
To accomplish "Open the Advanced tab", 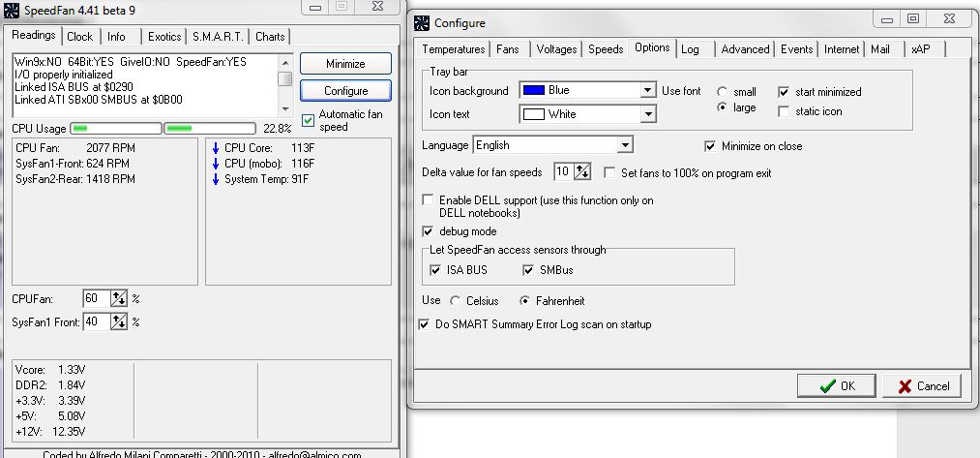I will (745, 49).
